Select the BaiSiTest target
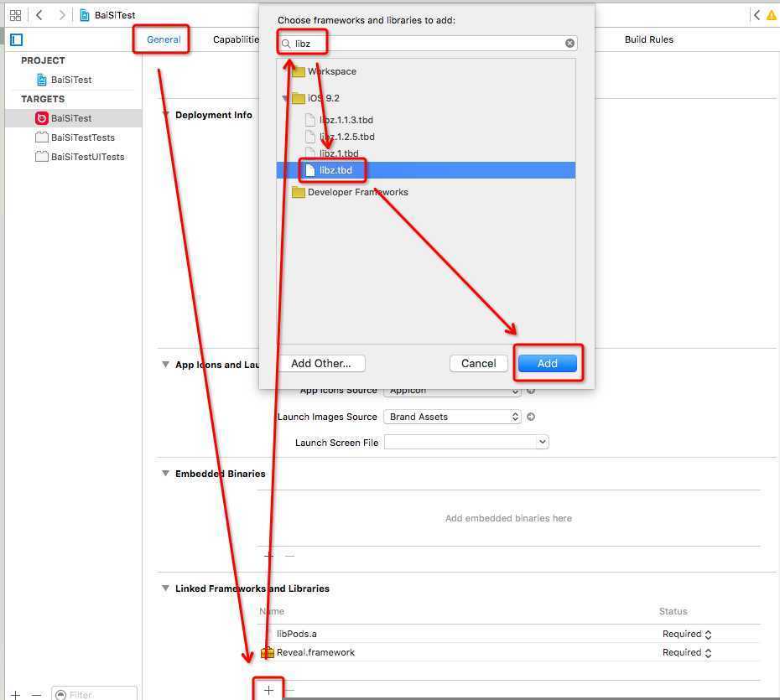 coord(71,118)
